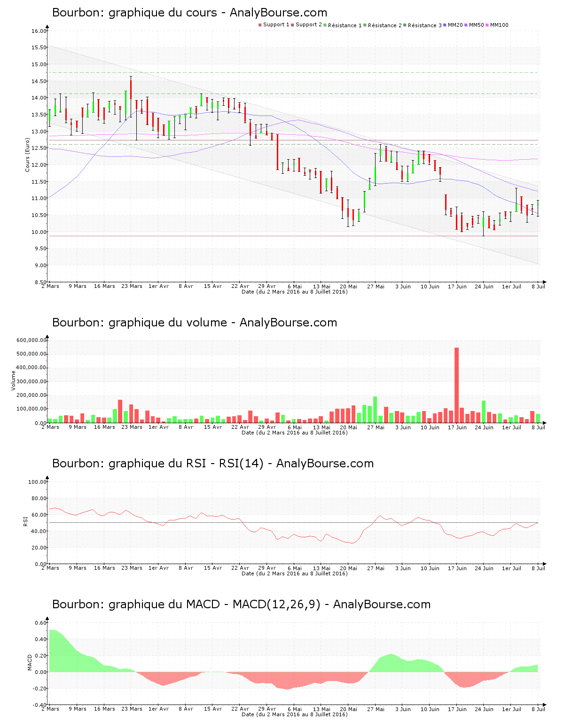The image size is (564, 728).
Task: Click the 'RSI' vertical axis label
Action: click(x=25, y=521)
